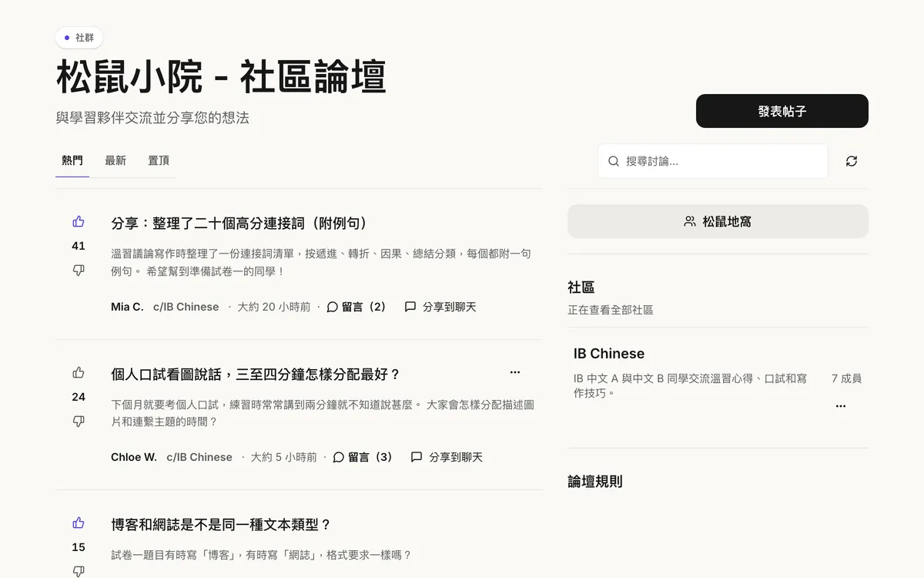Click the vote count 24
924x578 pixels.
pyautogui.click(x=79, y=397)
